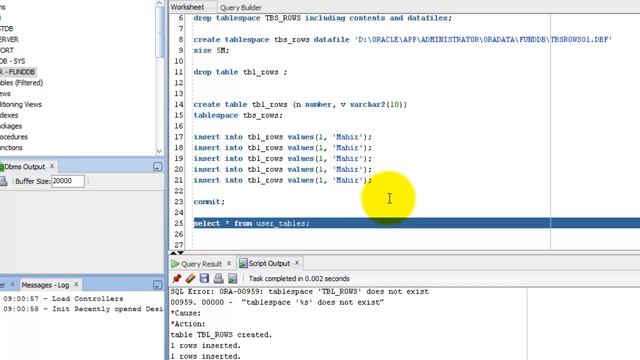640x360 pixels.
Task: Minimize the Dbms Output panel
Action: pos(158,167)
